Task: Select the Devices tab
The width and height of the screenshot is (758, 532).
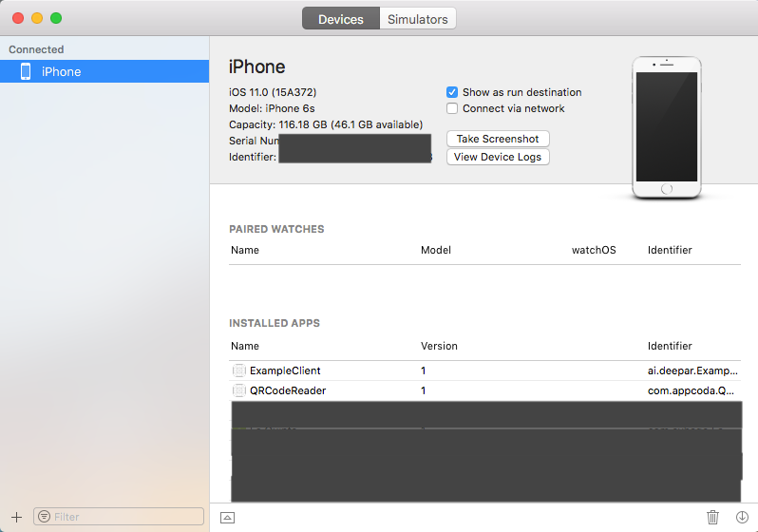Action: click(x=341, y=19)
